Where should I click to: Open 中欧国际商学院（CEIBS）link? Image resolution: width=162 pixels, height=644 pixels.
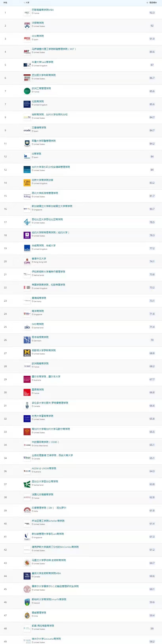point(45,442)
